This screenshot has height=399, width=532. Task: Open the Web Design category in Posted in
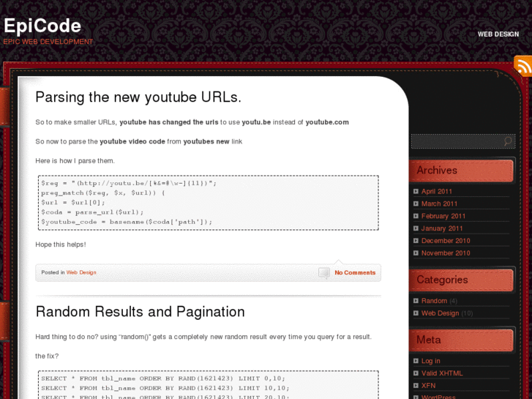tap(81, 272)
